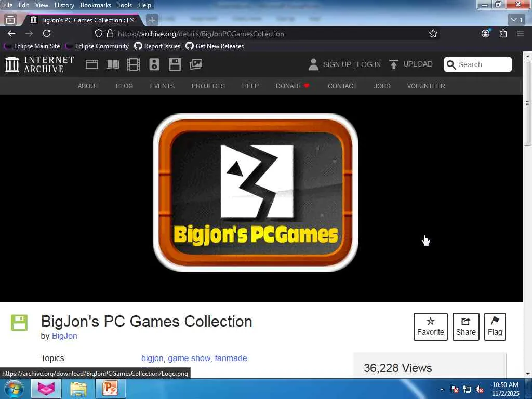The image size is (532, 399).
Task: Open the Windows Start button
Action: (14, 389)
